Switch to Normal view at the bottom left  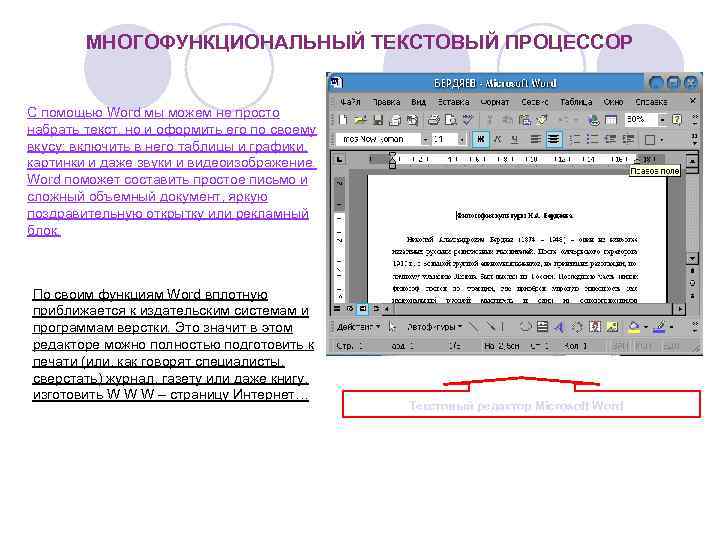pos(337,309)
